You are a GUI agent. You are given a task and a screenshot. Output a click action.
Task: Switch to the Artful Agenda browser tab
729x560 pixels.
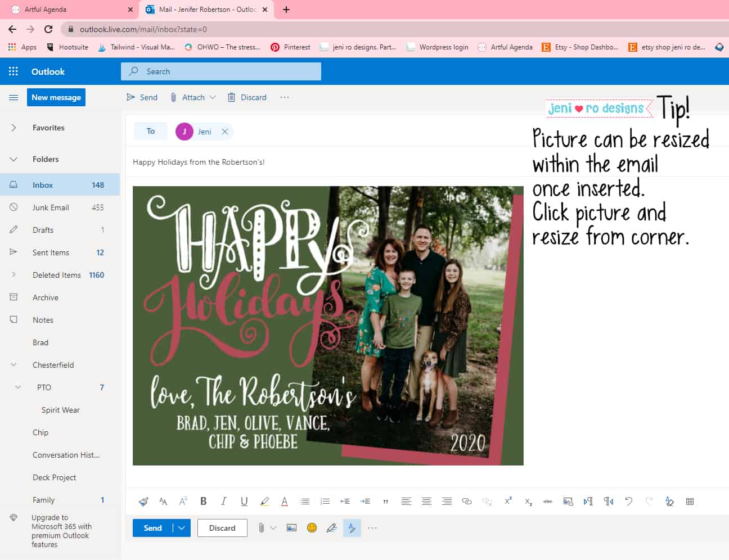pyautogui.click(x=67, y=9)
